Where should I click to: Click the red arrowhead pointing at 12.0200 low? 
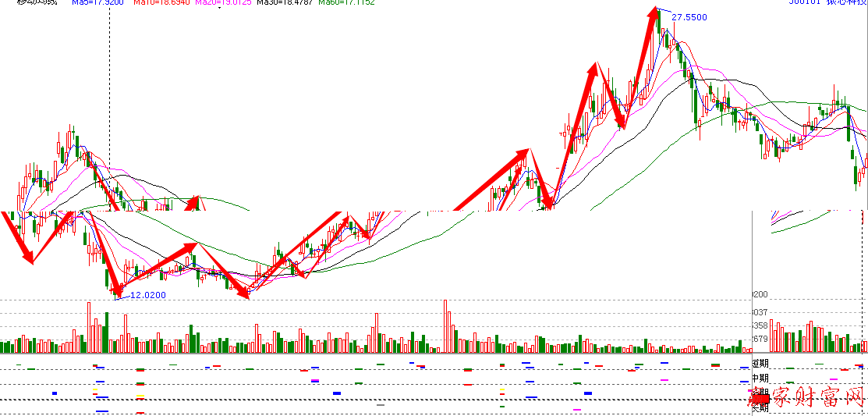point(119,290)
